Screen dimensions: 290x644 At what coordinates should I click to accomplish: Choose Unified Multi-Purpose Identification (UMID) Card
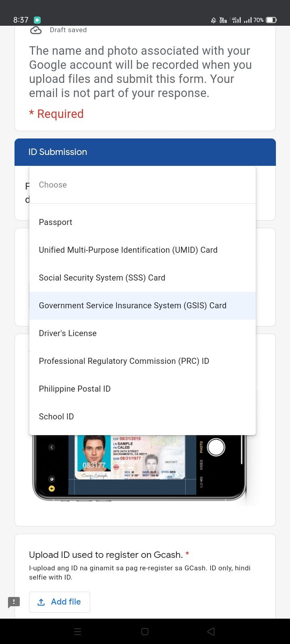tap(128, 250)
